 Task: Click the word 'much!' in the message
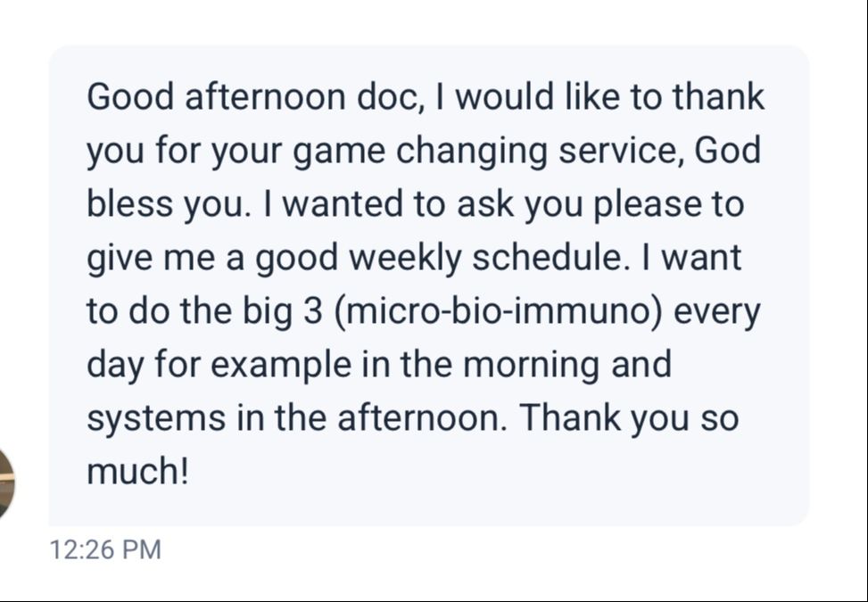point(137,471)
